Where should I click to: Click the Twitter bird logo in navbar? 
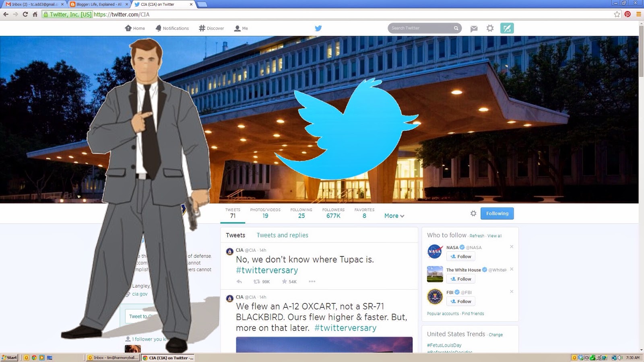click(318, 28)
